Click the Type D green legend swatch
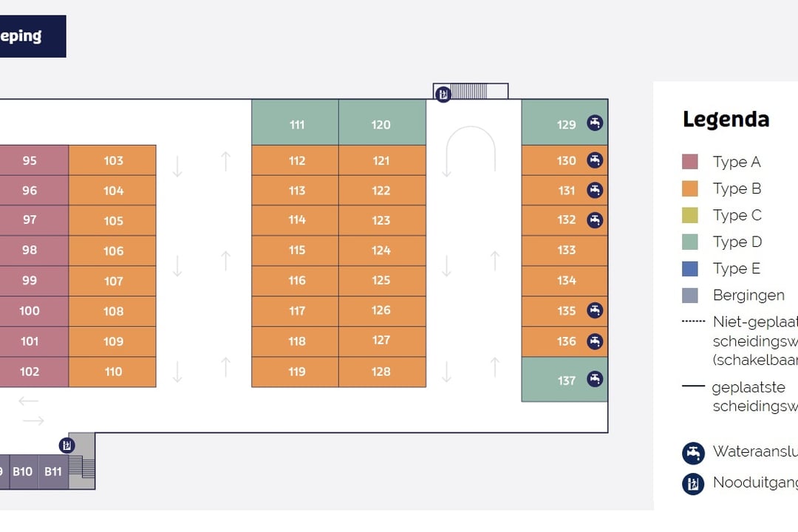This screenshot has height=532, width=798. point(689,242)
